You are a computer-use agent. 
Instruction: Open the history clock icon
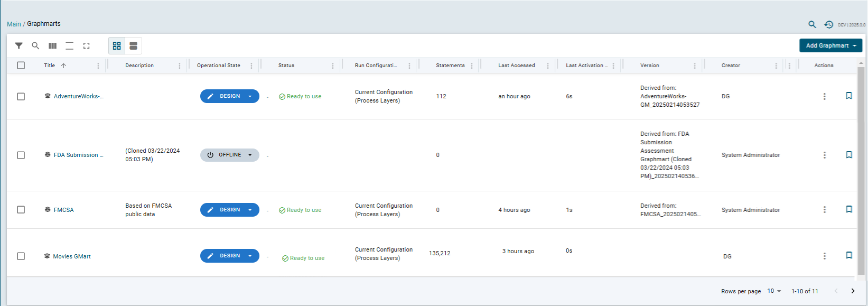[828, 24]
